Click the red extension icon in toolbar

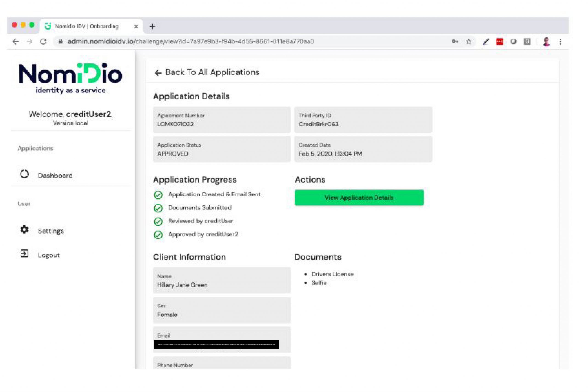(x=500, y=42)
